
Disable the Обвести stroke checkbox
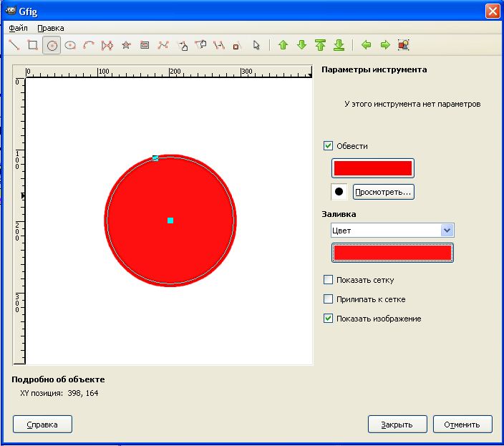tap(329, 146)
